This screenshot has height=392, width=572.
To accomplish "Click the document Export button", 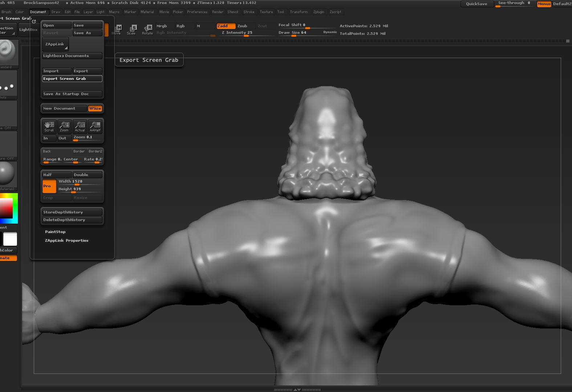I will tap(88, 71).
